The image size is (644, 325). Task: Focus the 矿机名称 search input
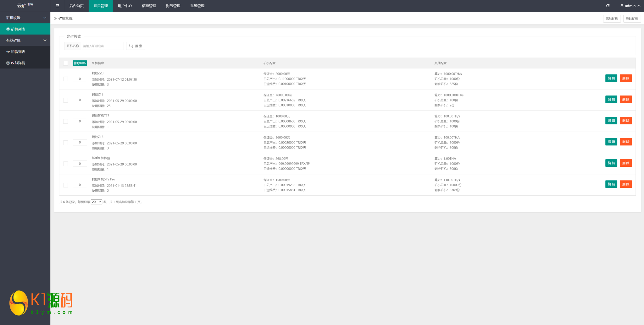coord(102,46)
